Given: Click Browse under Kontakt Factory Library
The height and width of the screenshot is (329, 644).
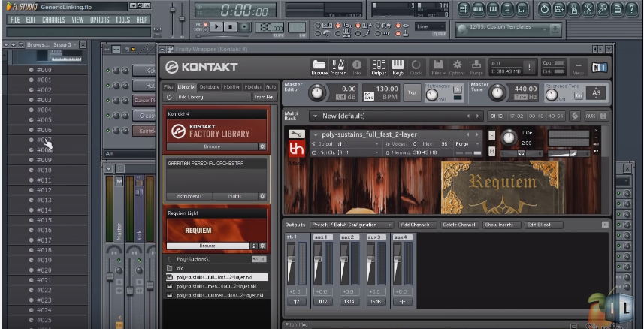Looking at the screenshot, I should (212, 146).
